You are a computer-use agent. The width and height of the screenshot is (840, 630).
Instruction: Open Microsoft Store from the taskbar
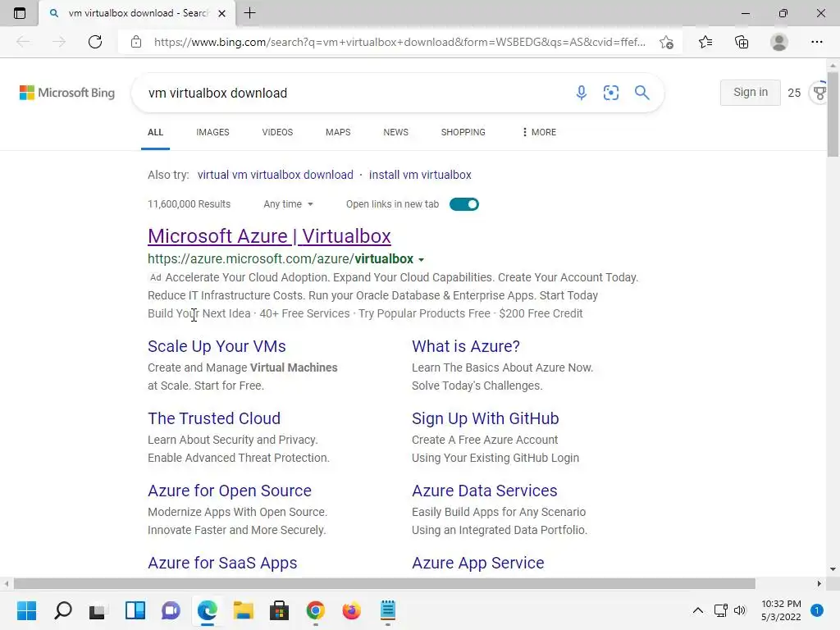tap(279, 610)
